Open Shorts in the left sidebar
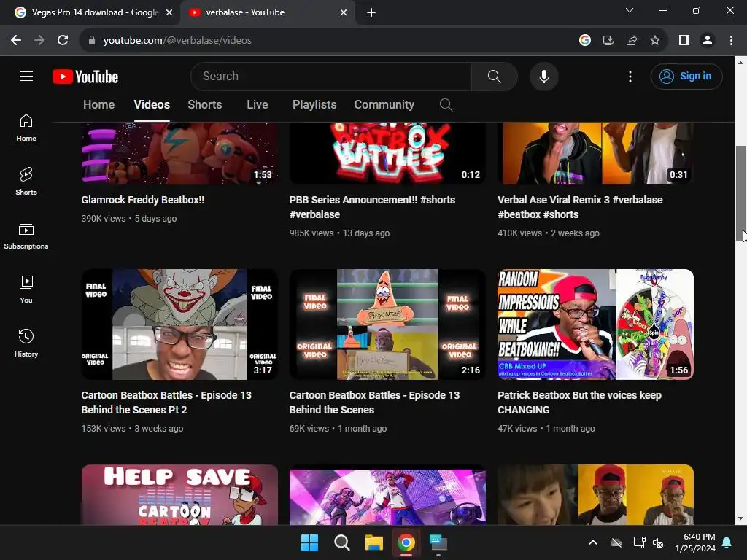Viewport: 747px width, 560px height. point(26,182)
